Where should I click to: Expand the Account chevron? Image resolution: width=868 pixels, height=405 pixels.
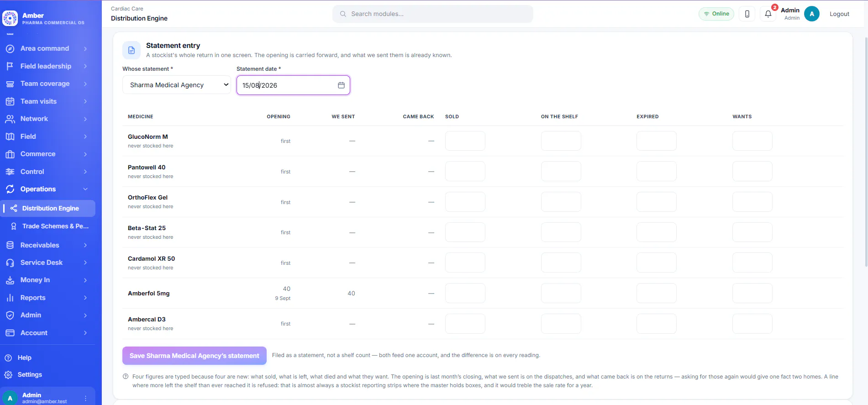tap(85, 333)
